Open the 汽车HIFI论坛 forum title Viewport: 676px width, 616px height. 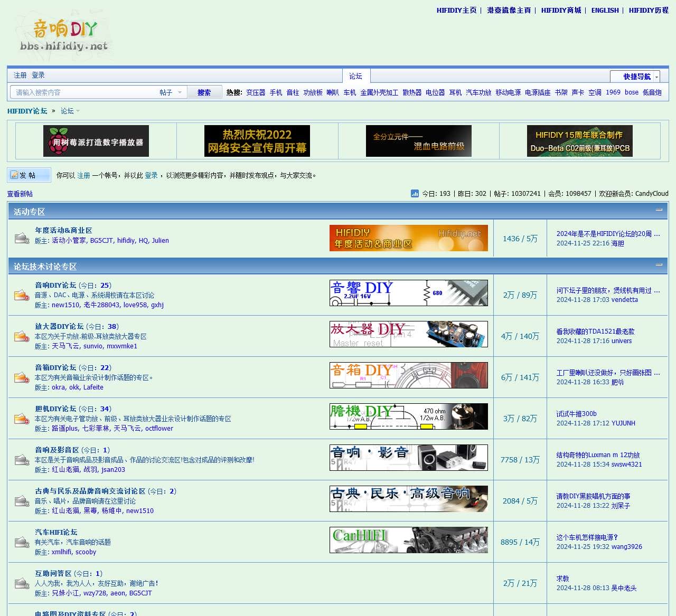[x=56, y=532]
